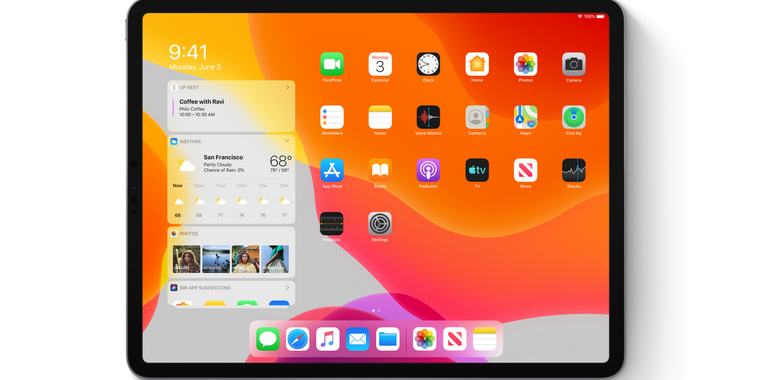Tap the Photos widget header
Viewport: 760px width, 380px height.
coord(231,234)
